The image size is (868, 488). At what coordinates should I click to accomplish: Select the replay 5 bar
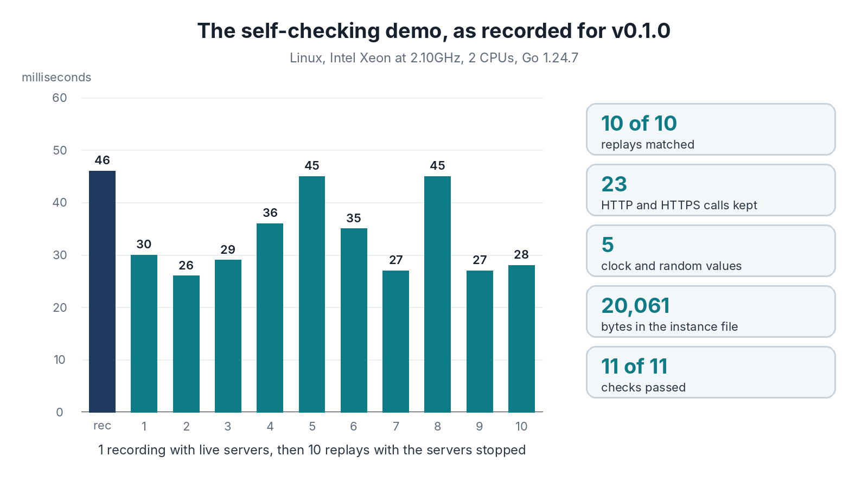[312, 294]
